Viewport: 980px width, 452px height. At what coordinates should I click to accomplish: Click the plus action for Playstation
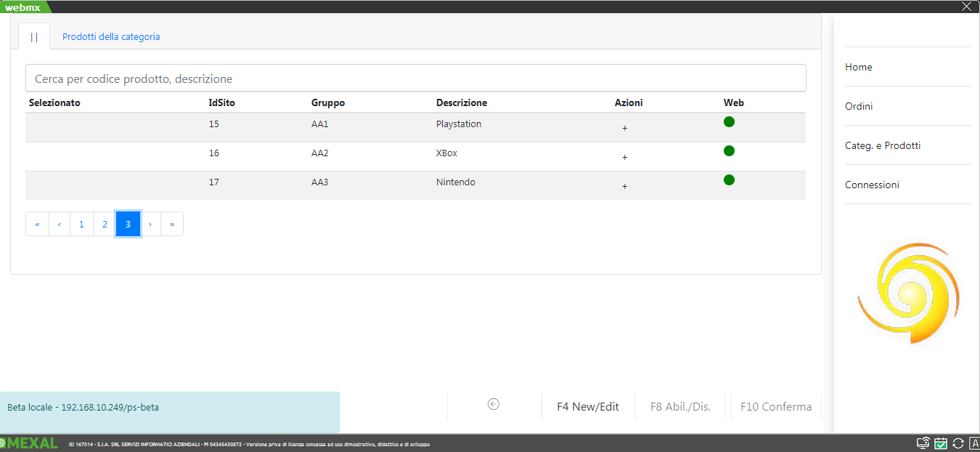[x=624, y=129]
